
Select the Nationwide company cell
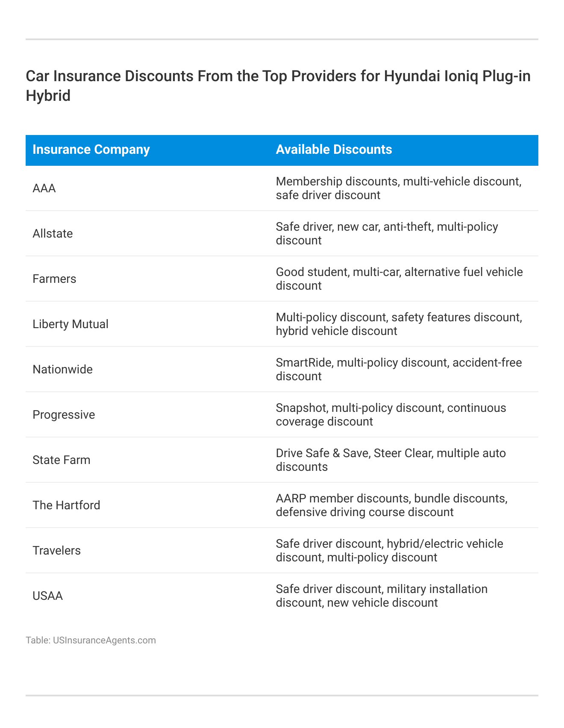click(62, 370)
